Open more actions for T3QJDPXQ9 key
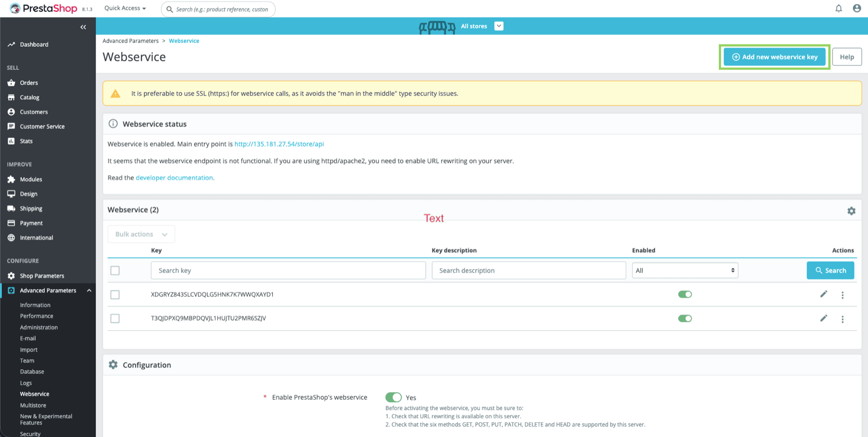868x437 pixels. click(843, 319)
